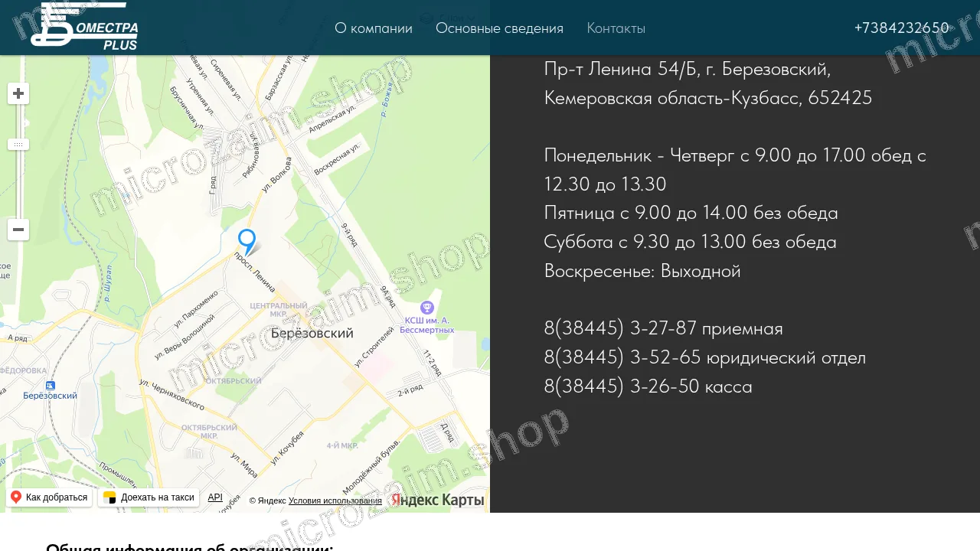Zoom in the map with plus button
This screenshot has width=980, height=551.
coord(18,93)
